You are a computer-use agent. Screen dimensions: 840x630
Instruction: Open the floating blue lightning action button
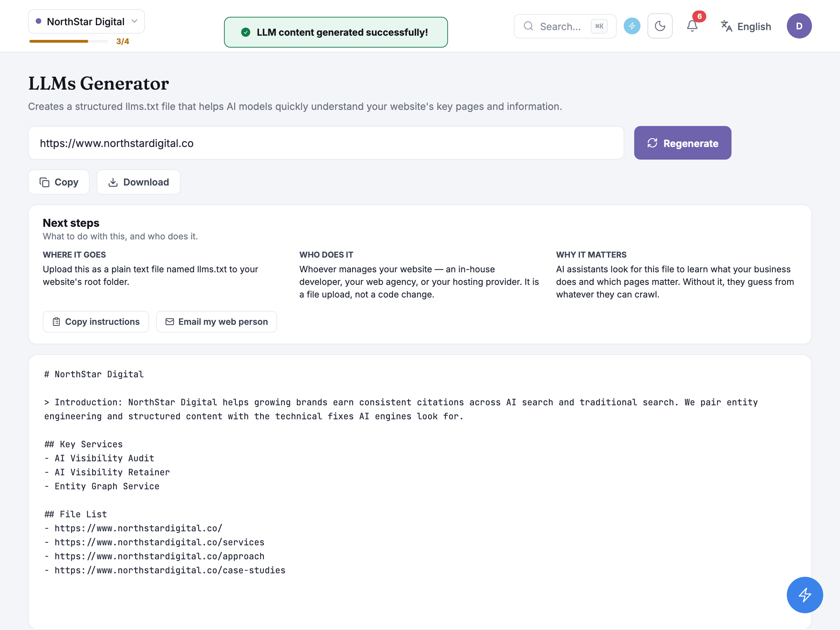pos(805,595)
